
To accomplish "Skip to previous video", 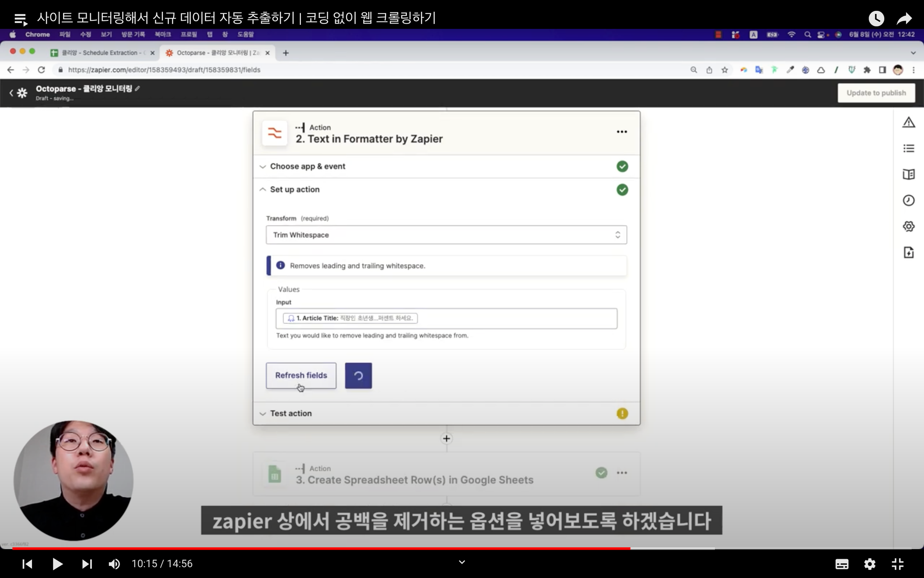I will [27, 564].
